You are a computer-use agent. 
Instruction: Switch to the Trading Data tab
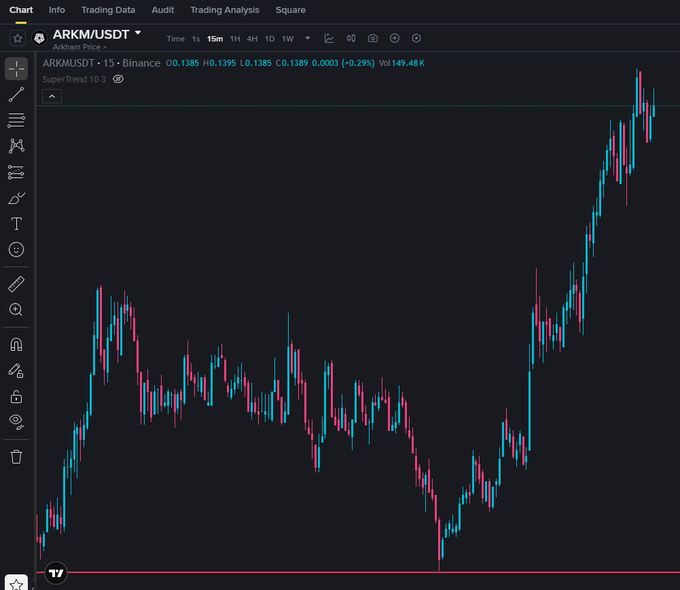click(x=108, y=10)
